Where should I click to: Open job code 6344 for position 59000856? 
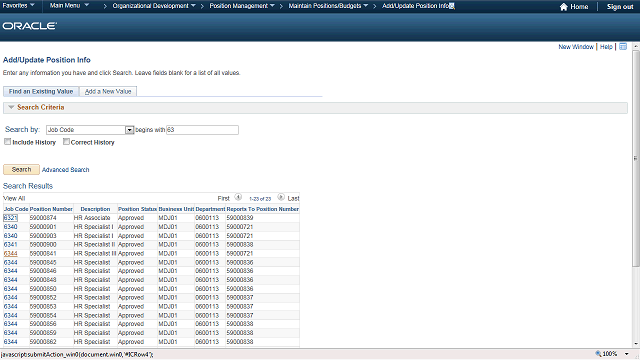[x=11, y=324]
